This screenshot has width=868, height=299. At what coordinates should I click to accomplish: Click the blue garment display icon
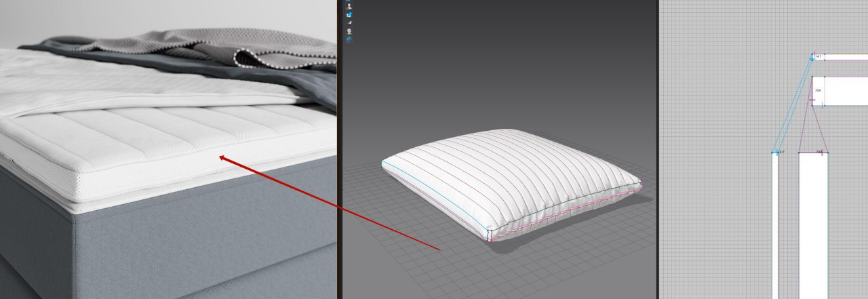[x=349, y=14]
